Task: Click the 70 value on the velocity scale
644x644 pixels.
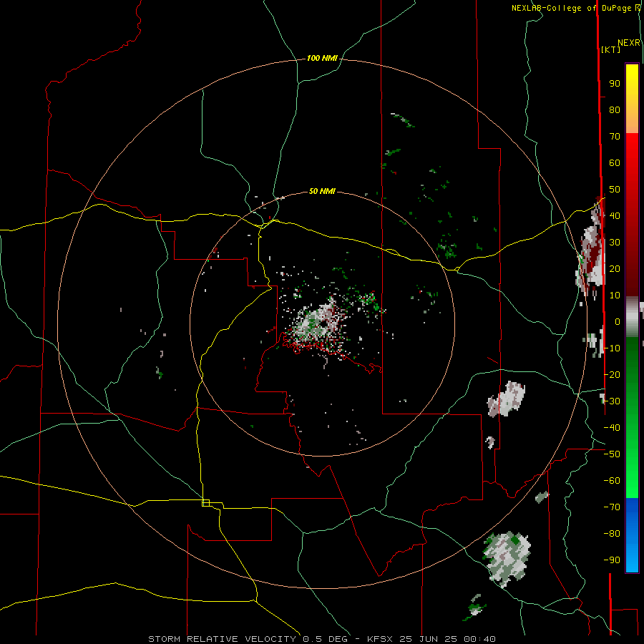Action: pos(615,137)
